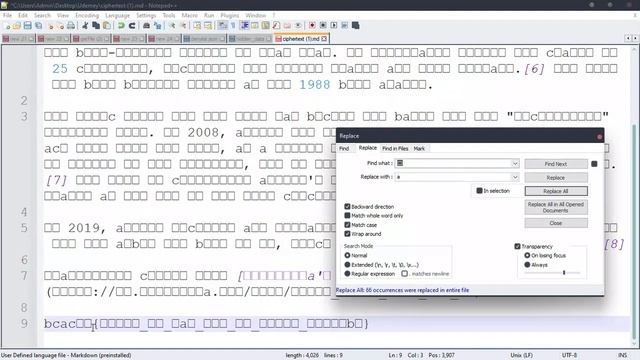This screenshot has height=360, width=640.
Task: Switch to the Find tab in dialog
Action: click(344, 149)
